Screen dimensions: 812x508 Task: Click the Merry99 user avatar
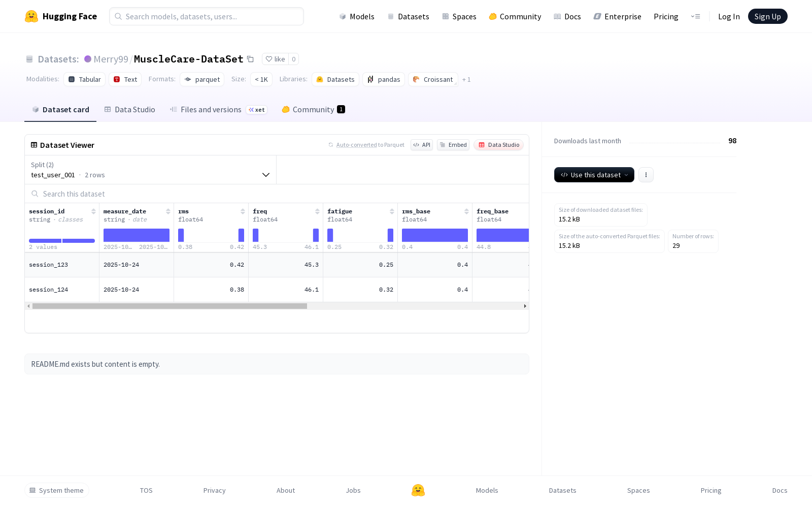[88, 59]
